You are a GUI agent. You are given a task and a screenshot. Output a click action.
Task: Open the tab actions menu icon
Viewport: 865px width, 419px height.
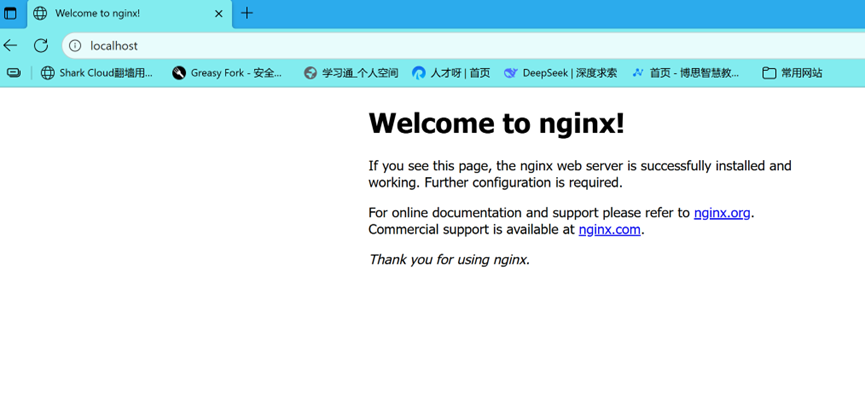[x=10, y=13]
